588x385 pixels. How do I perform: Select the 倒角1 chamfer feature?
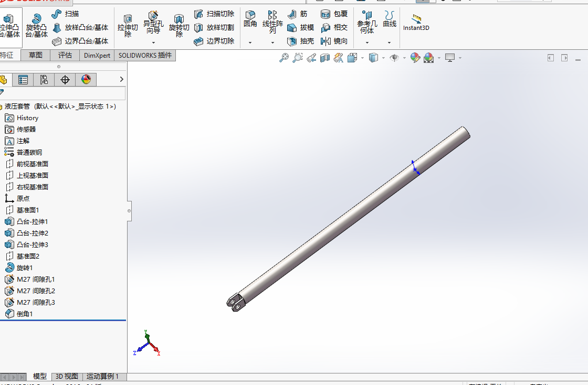tap(19, 314)
